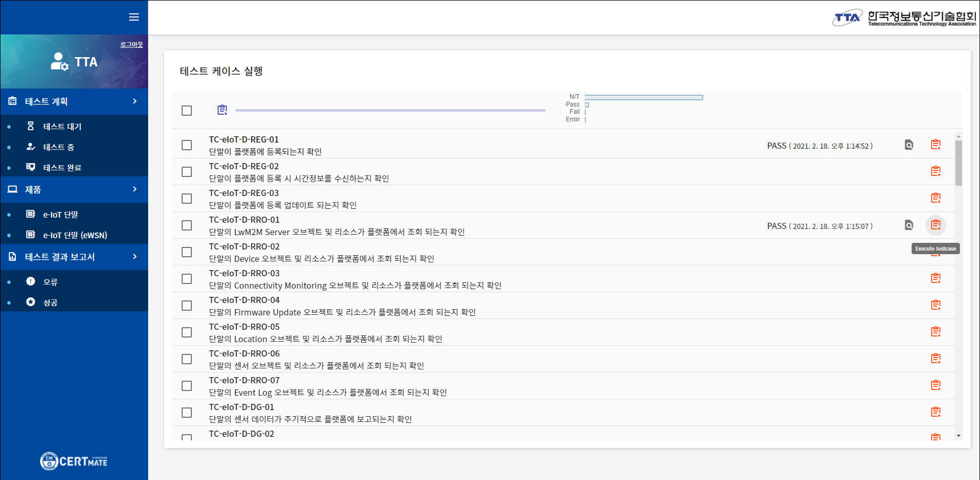Click the 로그아웃 link
980x480 pixels.
(132, 45)
